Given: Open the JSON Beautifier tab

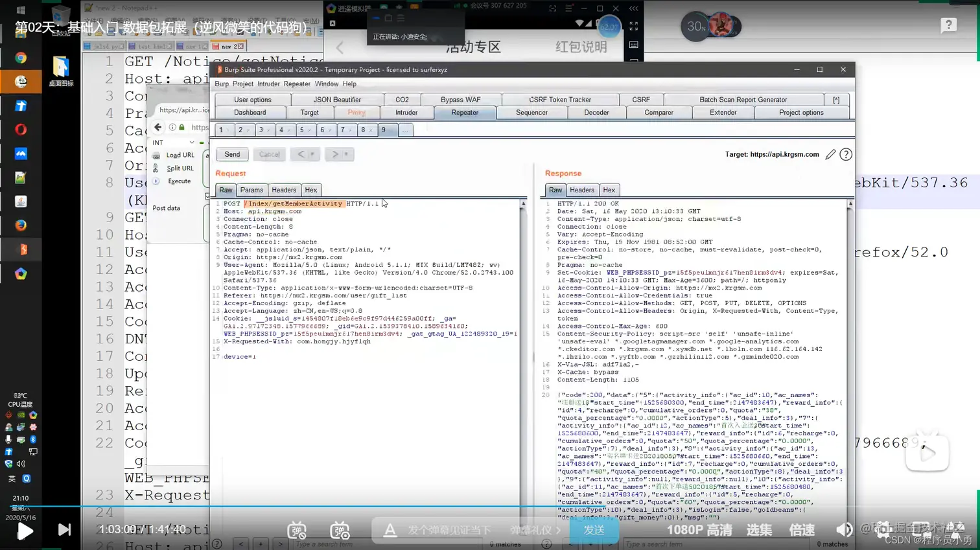Looking at the screenshot, I should point(337,100).
